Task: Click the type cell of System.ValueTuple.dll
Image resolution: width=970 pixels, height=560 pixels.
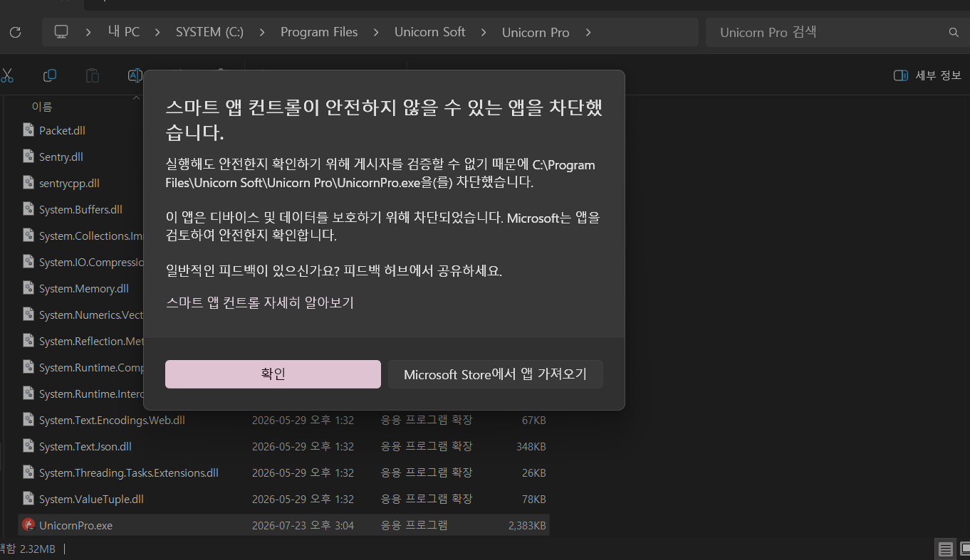Action: (x=426, y=499)
